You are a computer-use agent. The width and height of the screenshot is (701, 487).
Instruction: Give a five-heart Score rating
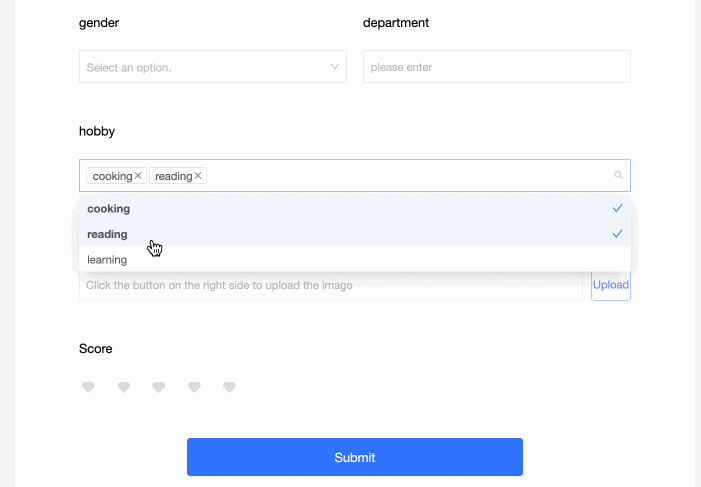229,387
